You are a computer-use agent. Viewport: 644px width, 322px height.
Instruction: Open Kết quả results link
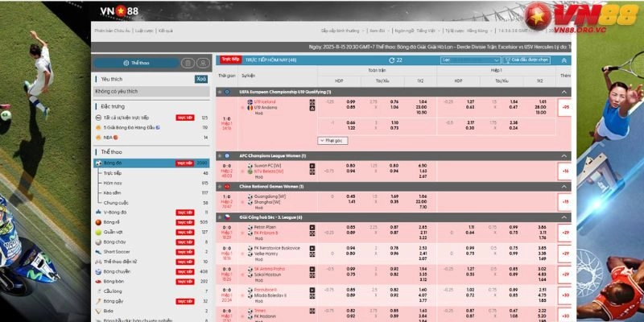(x=166, y=31)
